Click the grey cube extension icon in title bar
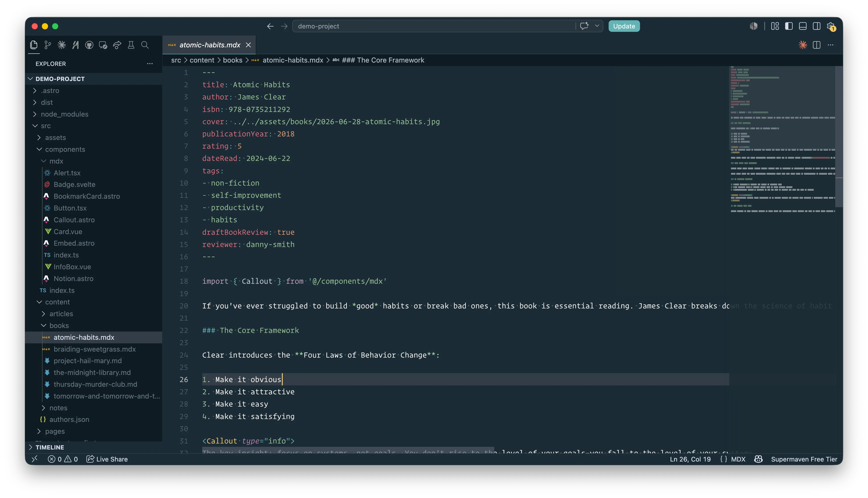The image size is (868, 498). [753, 26]
